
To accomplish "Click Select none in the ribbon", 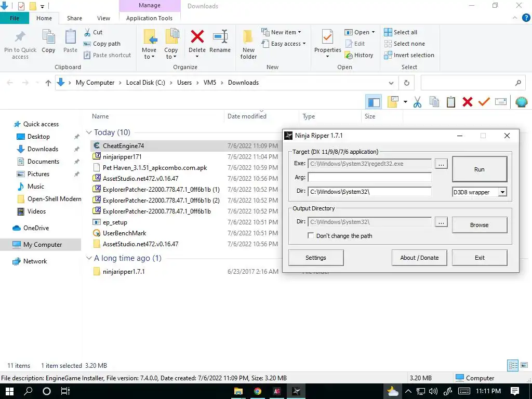I will [404, 44].
